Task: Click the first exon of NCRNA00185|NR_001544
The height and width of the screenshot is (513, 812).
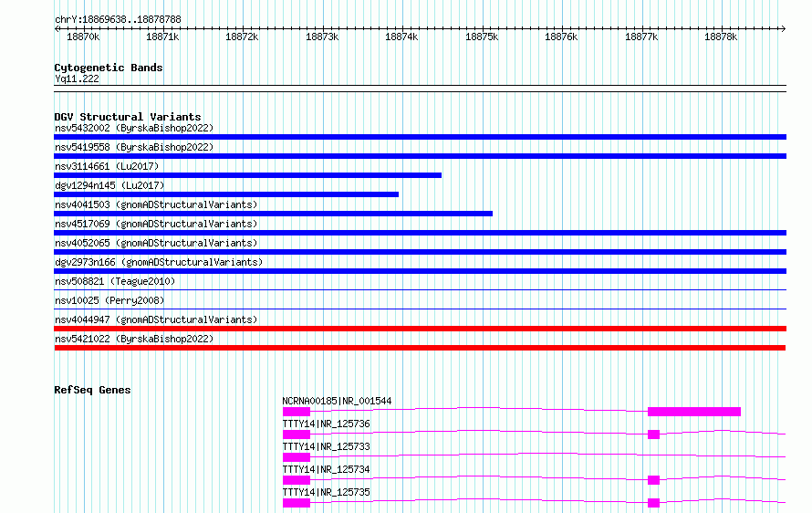Action: point(297,412)
